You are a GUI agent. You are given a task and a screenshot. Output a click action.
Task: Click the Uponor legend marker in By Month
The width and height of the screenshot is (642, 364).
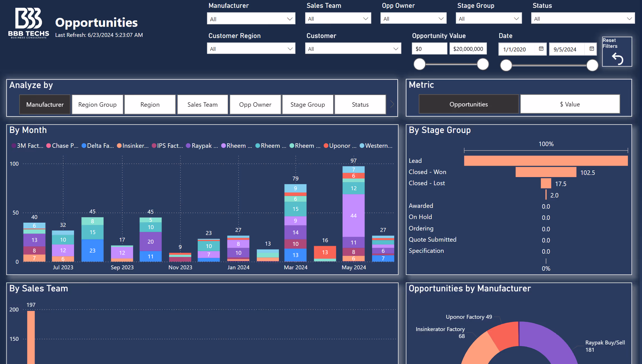coord(326,146)
